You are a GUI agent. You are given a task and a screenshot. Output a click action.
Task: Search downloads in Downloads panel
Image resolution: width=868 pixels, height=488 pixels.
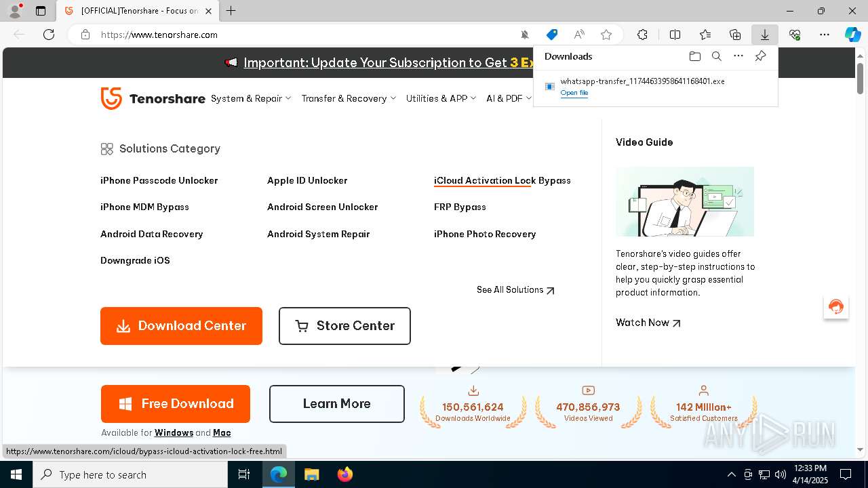[x=716, y=56]
